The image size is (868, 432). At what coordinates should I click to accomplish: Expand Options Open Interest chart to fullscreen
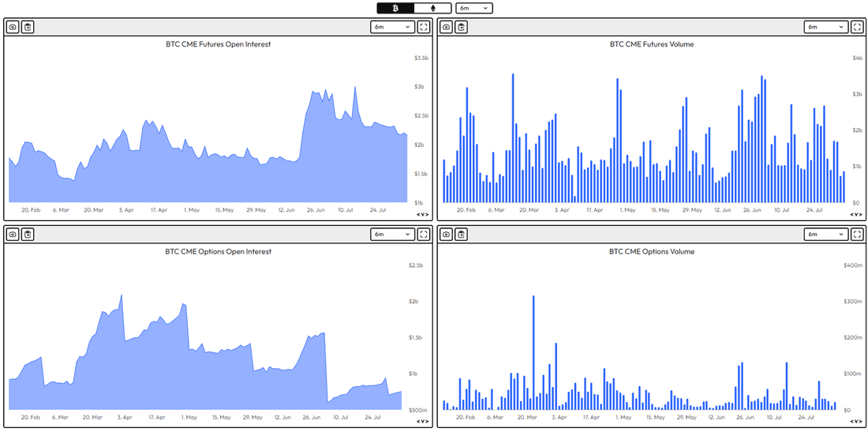424,235
